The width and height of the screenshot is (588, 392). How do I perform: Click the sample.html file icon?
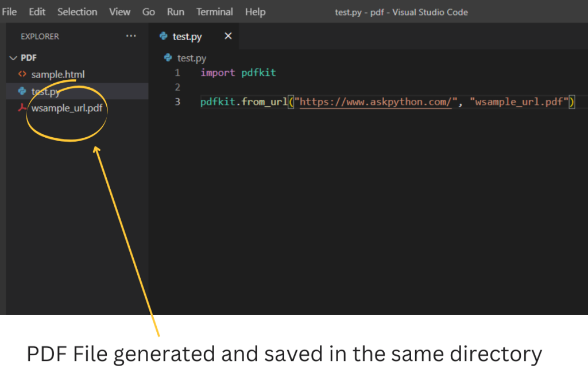(x=22, y=75)
